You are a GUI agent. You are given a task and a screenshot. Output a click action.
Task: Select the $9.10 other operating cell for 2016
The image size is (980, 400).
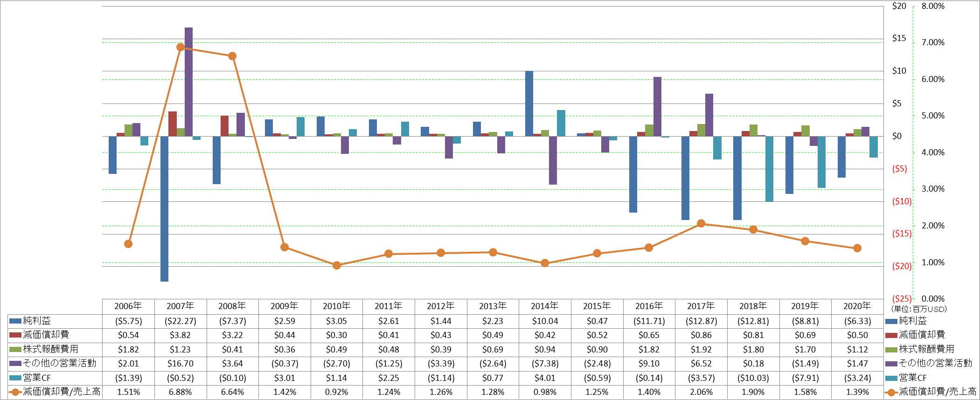(649, 364)
